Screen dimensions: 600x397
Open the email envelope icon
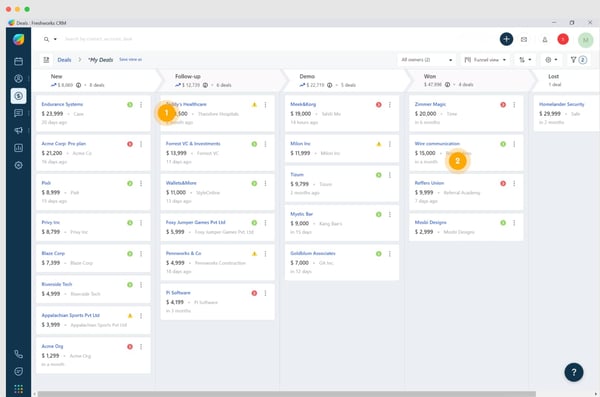[x=524, y=39]
